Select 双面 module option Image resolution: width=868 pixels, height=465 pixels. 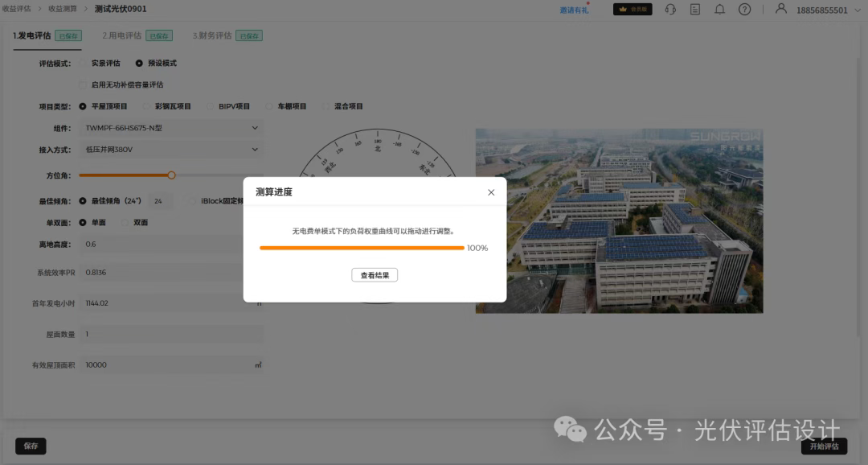(x=125, y=223)
